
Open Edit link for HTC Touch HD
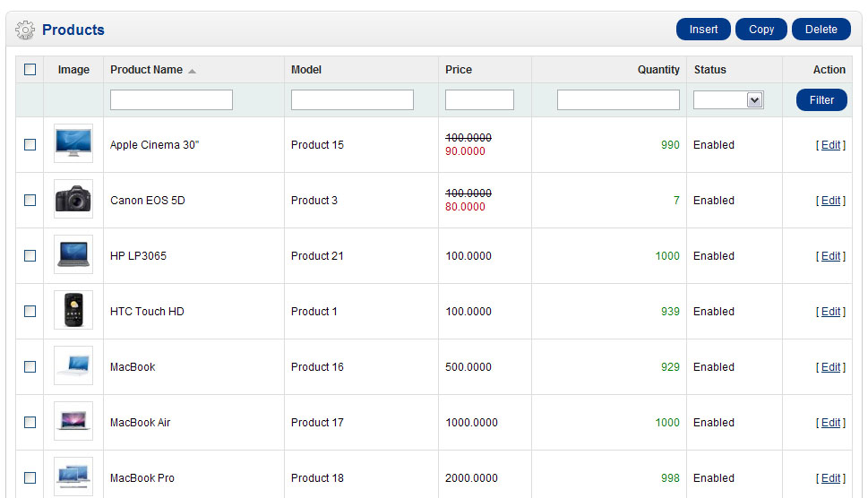(x=830, y=312)
